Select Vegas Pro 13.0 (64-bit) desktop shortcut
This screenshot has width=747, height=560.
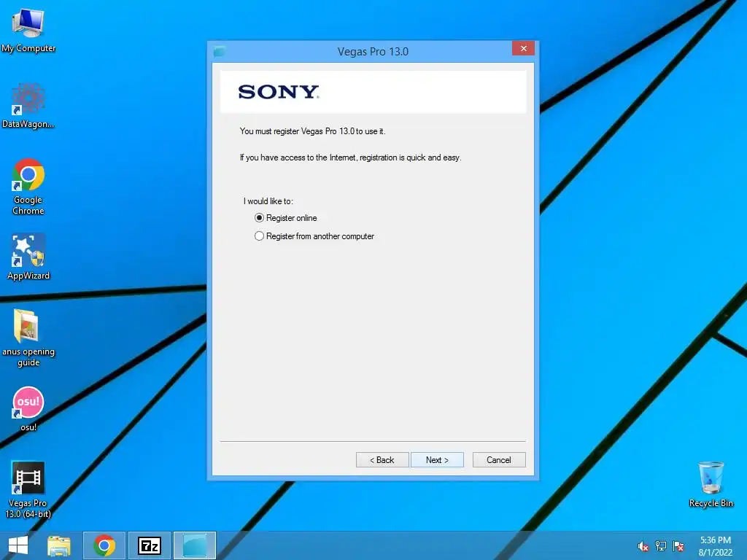28,489
